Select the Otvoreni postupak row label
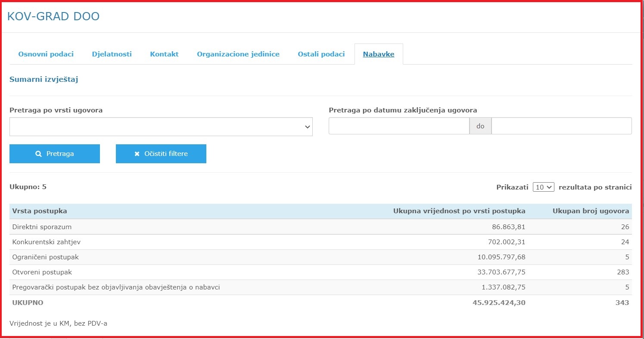 pyautogui.click(x=42, y=272)
